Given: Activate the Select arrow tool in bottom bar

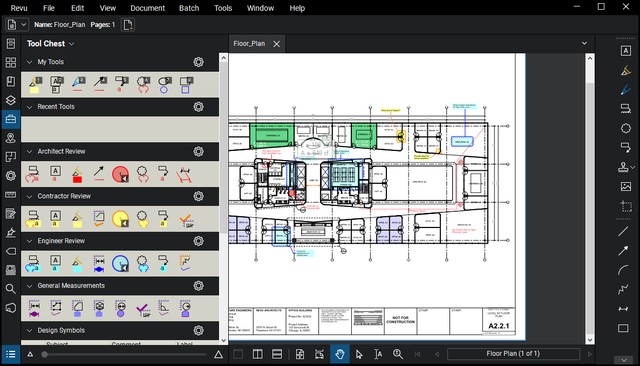Looking at the screenshot, I should click(x=359, y=354).
